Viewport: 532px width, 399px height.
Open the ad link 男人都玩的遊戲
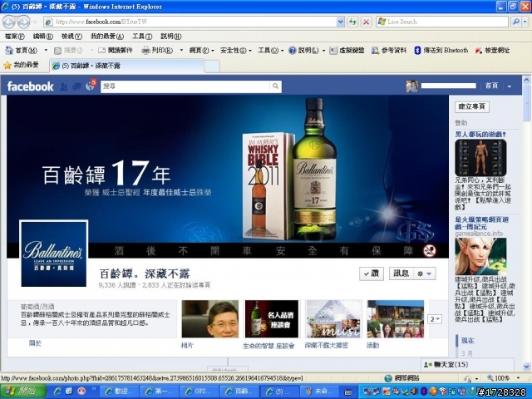click(x=480, y=135)
